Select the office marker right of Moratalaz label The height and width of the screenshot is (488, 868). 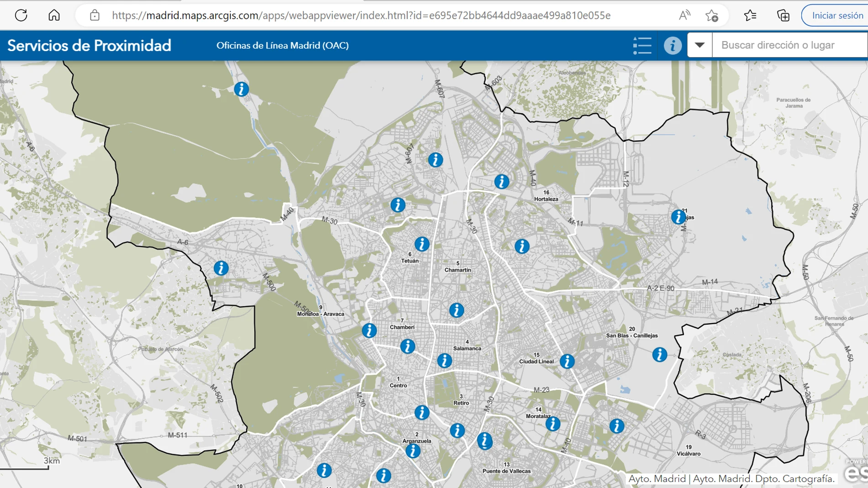(x=553, y=424)
